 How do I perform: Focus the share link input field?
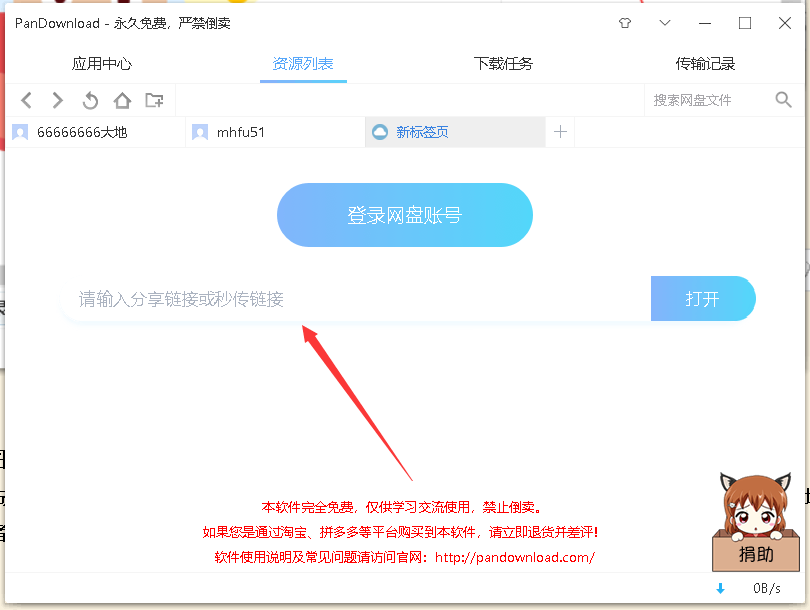point(356,299)
